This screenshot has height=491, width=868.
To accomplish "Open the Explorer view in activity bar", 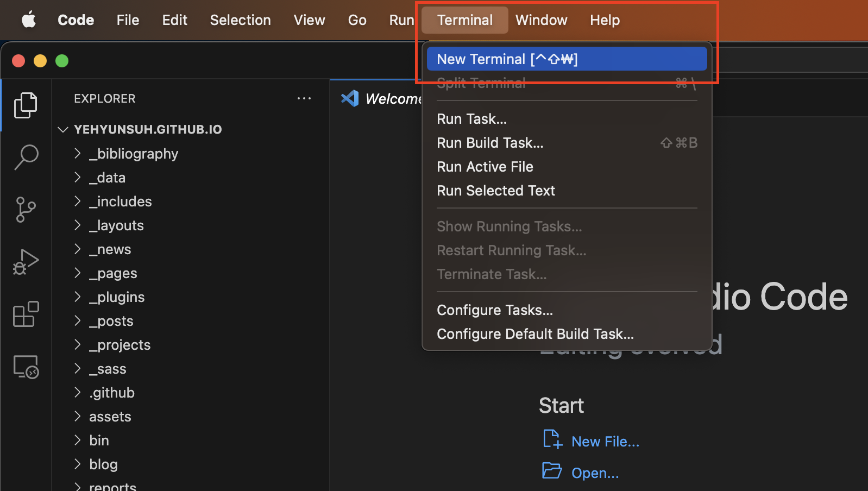I will click(x=26, y=105).
